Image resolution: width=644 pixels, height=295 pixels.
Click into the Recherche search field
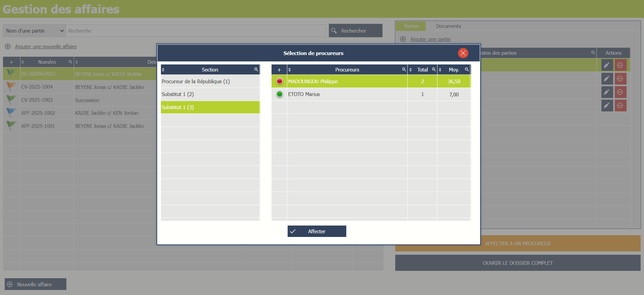pyautogui.click(x=196, y=31)
